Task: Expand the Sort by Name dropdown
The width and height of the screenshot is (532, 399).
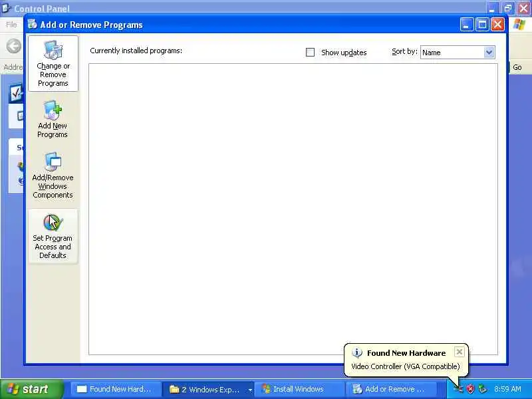Action: [x=489, y=53]
